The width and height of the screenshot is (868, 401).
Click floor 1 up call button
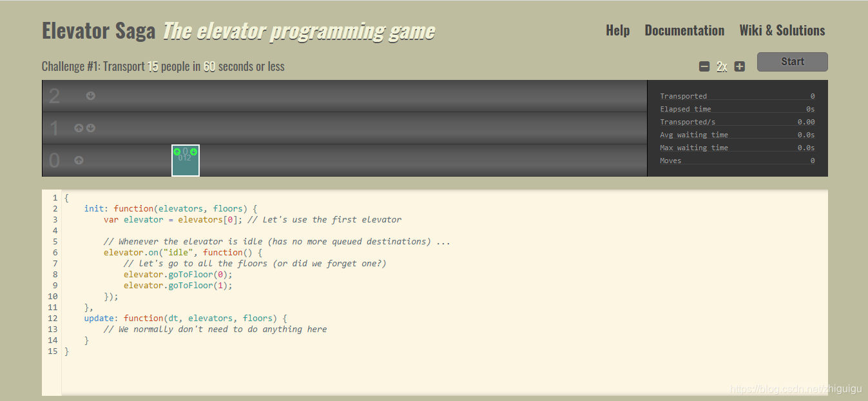(79, 128)
